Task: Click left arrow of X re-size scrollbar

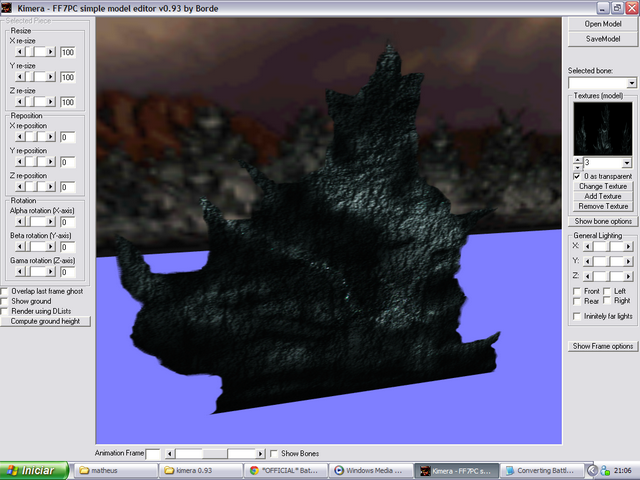Action: click(20, 52)
